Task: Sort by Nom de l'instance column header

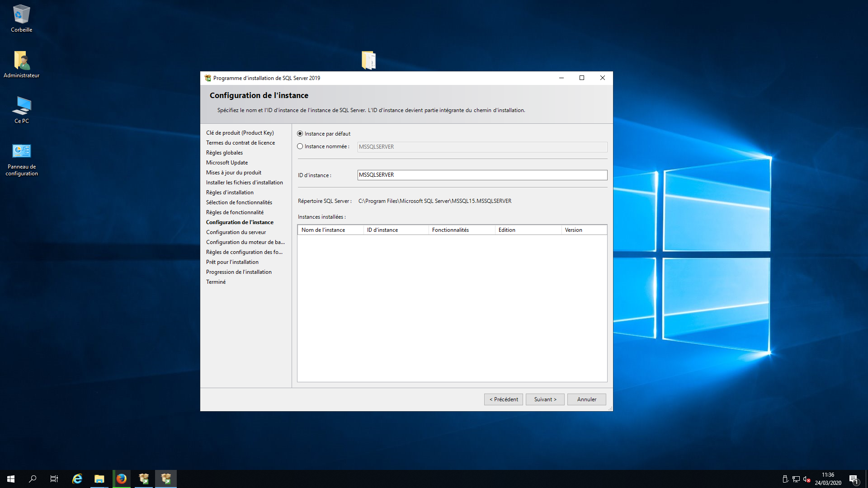Action: [x=330, y=230]
